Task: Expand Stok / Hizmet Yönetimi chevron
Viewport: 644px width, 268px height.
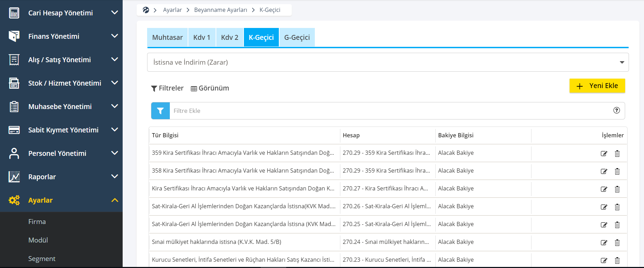Action: pyautogui.click(x=115, y=83)
